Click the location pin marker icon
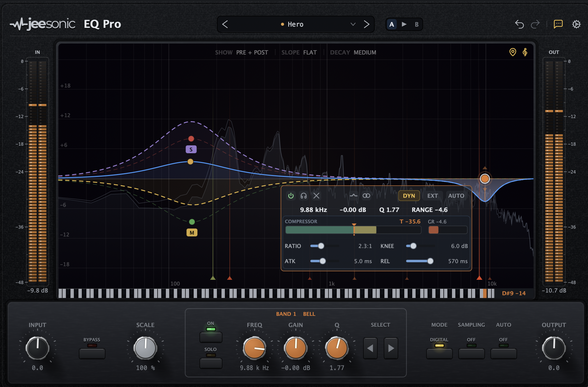588x387 pixels. coord(513,52)
